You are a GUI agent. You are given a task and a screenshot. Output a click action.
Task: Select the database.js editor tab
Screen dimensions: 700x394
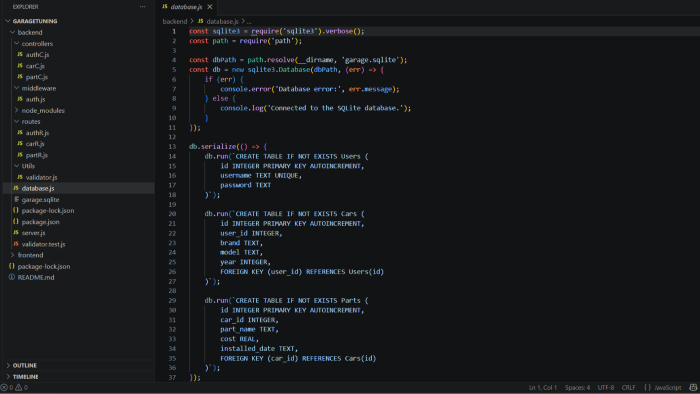[186, 7]
